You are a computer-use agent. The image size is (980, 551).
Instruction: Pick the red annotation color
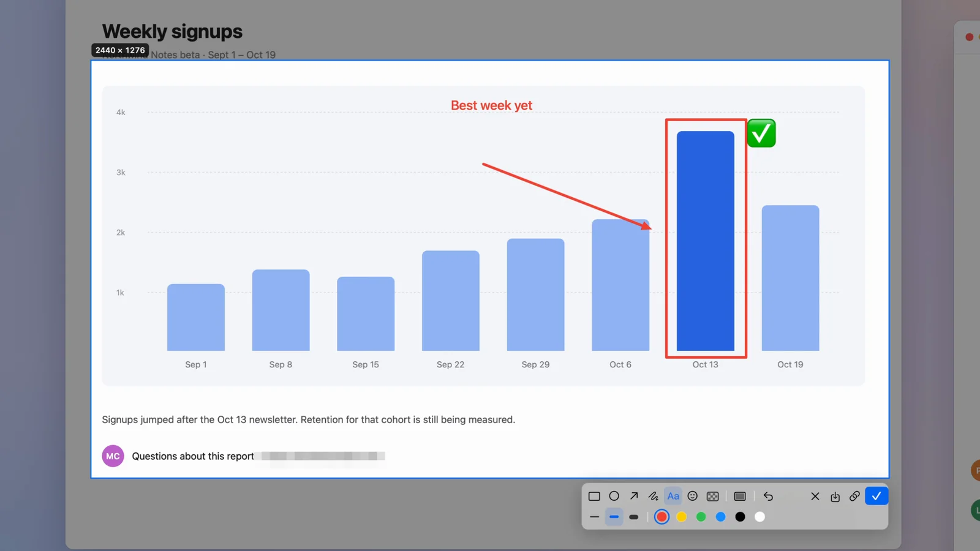[x=661, y=517]
